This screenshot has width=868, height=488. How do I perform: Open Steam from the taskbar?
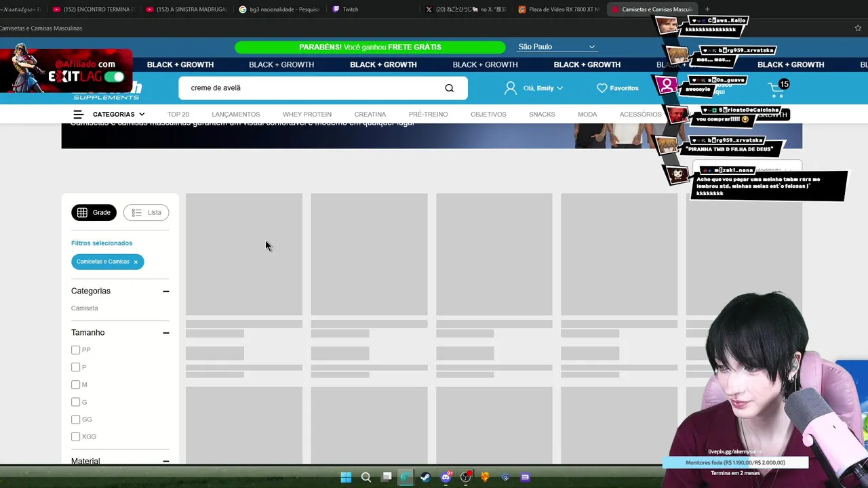click(425, 477)
